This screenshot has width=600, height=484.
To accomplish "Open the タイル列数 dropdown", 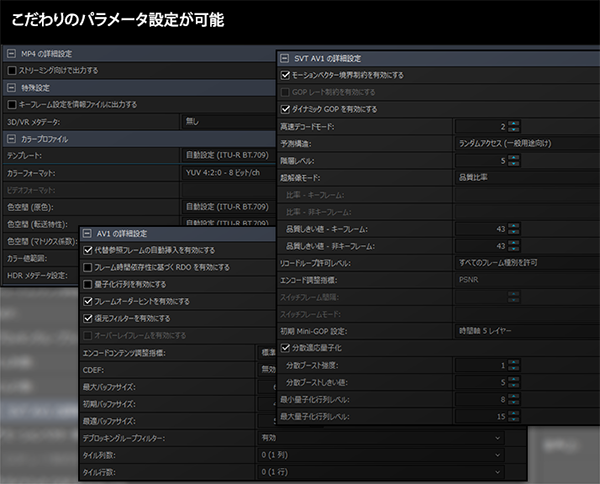I will point(381,455).
